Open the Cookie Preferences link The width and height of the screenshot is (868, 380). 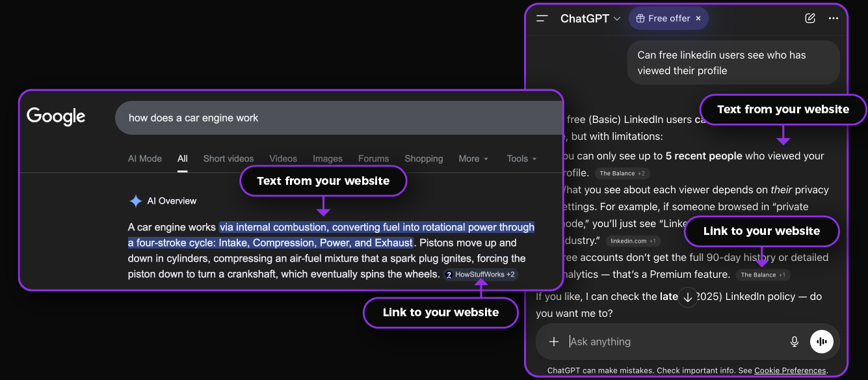click(x=790, y=371)
